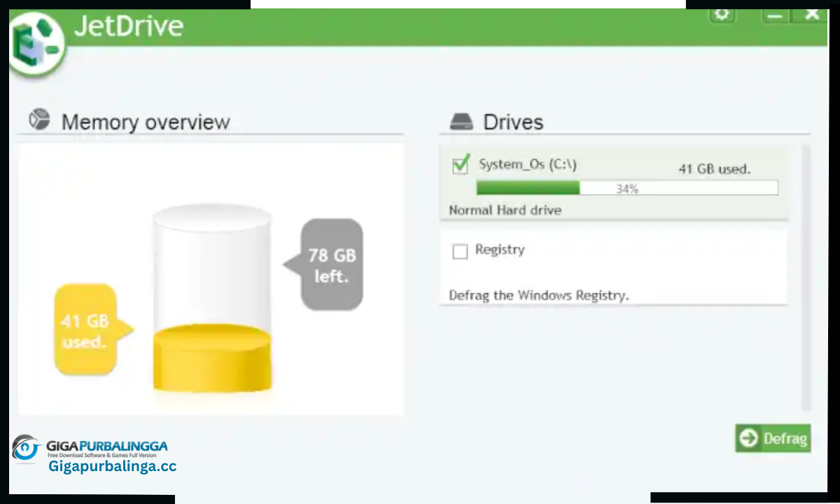
Task: Click the "41 GB used." drive text
Action: coord(715,169)
